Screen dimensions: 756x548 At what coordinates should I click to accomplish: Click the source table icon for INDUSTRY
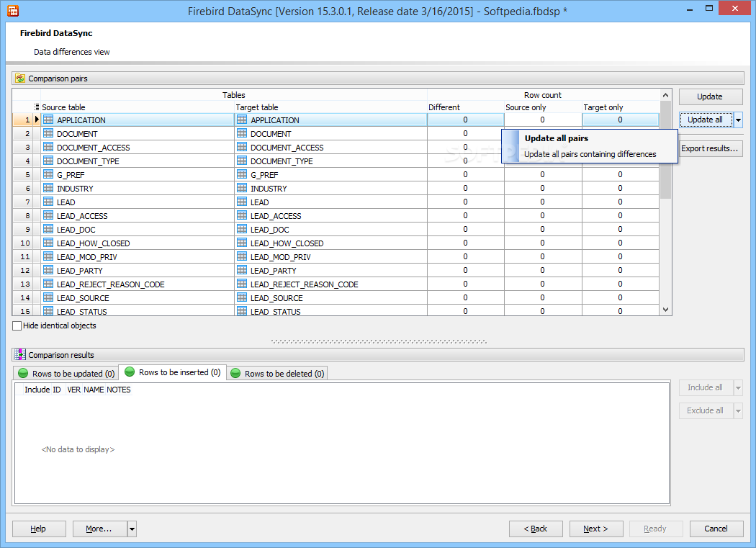point(48,188)
